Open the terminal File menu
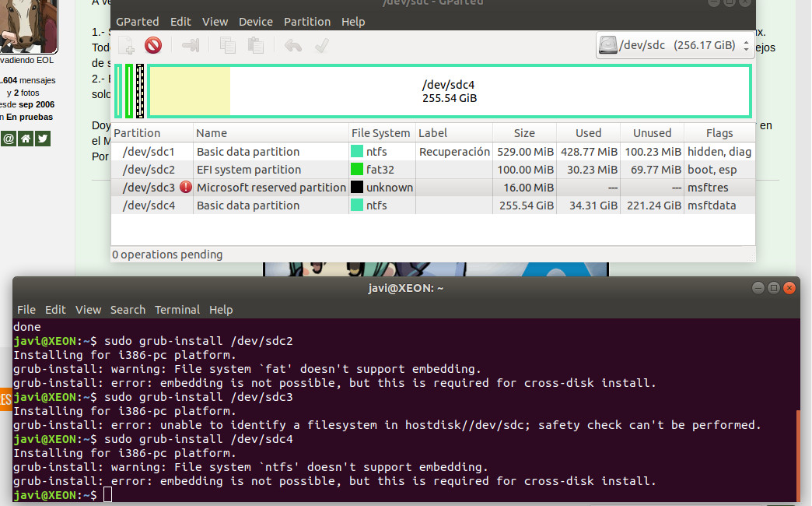Viewport: 812px width, 506px height. click(x=26, y=310)
